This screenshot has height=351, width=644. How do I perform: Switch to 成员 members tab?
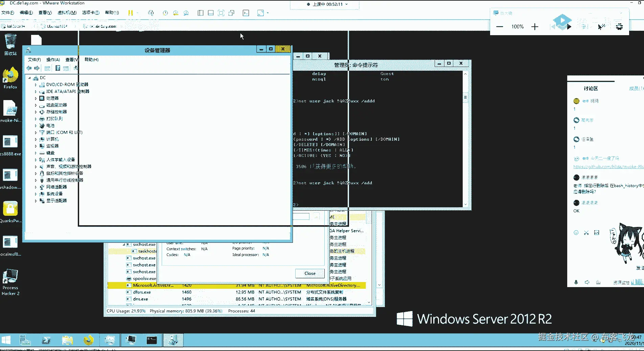(x=636, y=89)
